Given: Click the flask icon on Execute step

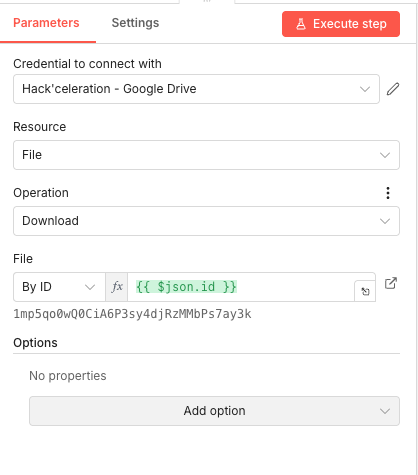Looking at the screenshot, I should [x=301, y=24].
